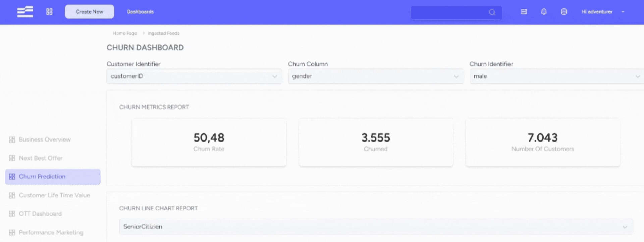
Task: Click the Churn Prediction sidebar icon
Action: 12,177
